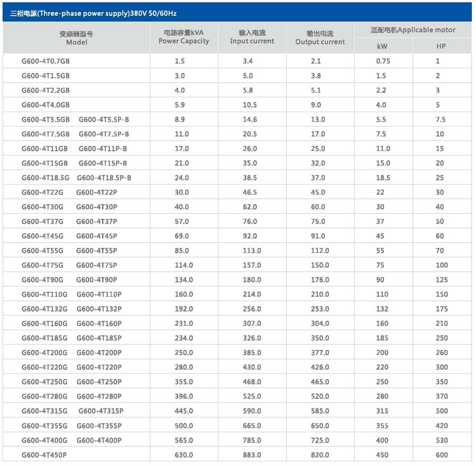Select model G600-4T220G
The width and height of the screenshot is (476, 466).
coord(44,367)
